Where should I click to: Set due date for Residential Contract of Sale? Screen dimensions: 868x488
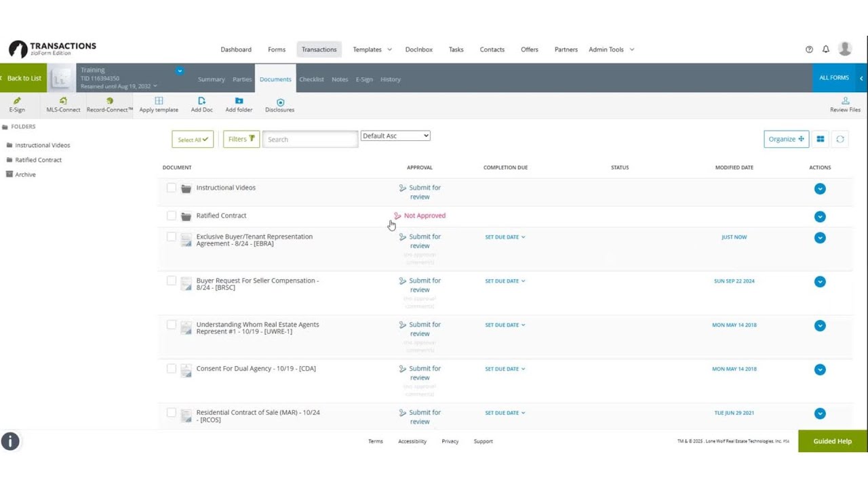[505, 413]
